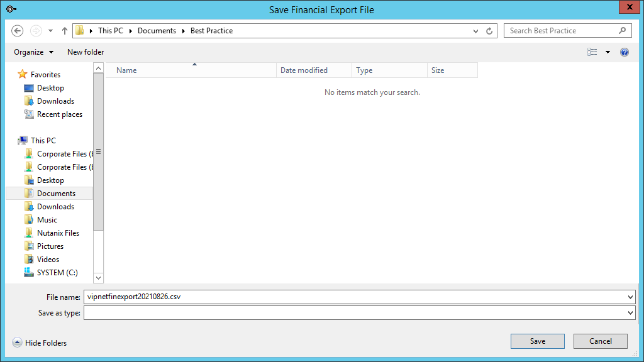The image size is (644, 362).
Task: Click navigation pane scroll up arrow
Action: [98, 68]
